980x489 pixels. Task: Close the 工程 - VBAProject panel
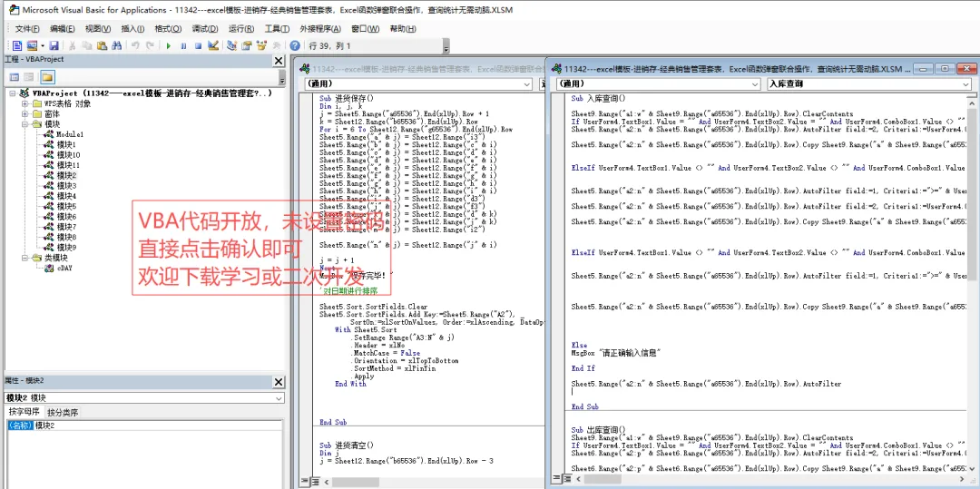pos(279,60)
